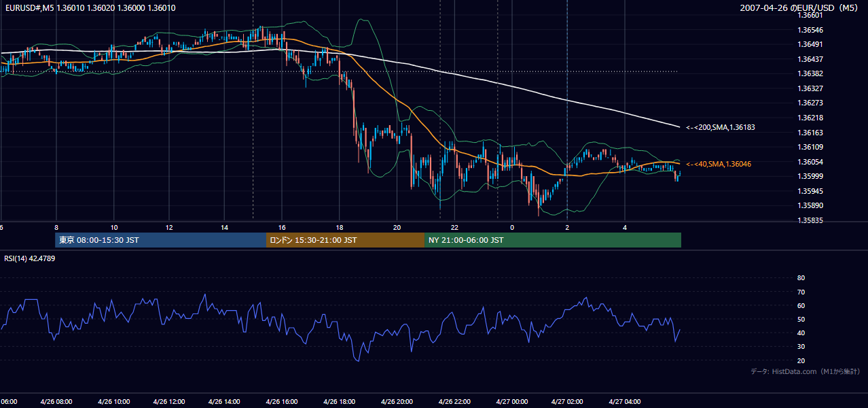Click the RSI axis value 70
868x408 pixels.
(x=801, y=292)
